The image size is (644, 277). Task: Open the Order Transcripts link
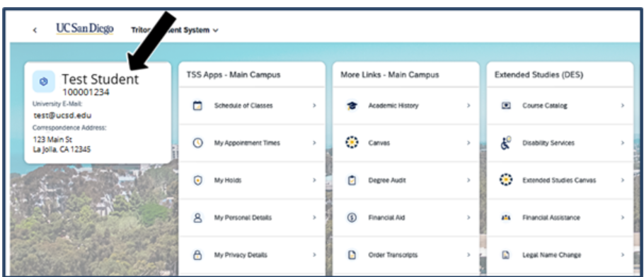click(x=393, y=255)
